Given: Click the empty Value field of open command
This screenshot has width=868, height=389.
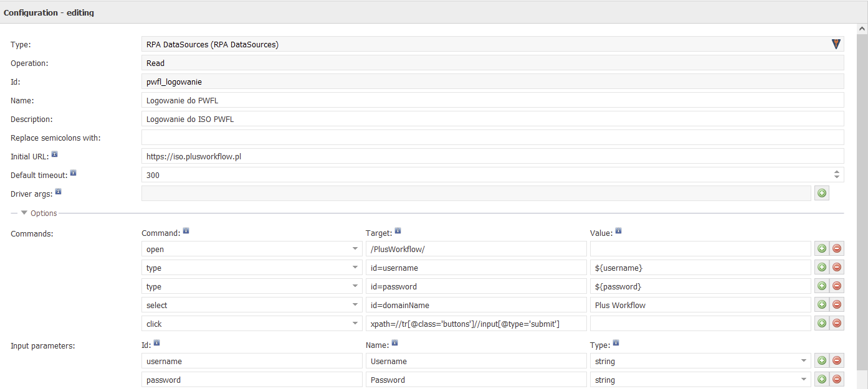Looking at the screenshot, I should tap(700, 249).
